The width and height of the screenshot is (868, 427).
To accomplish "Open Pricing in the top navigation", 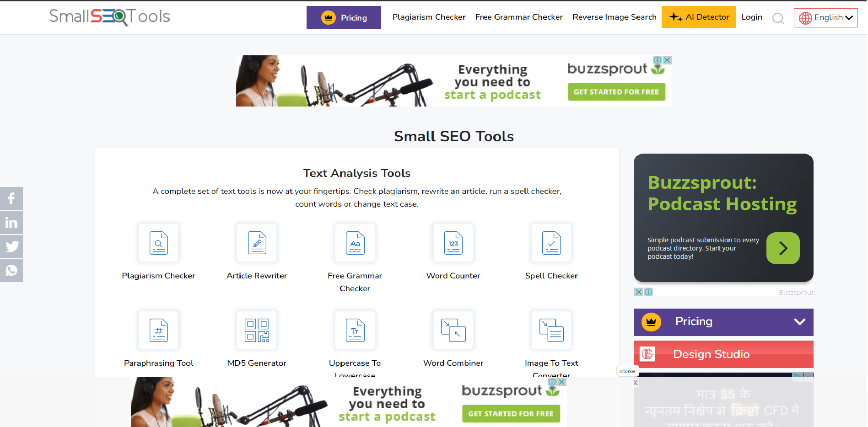I will [344, 17].
